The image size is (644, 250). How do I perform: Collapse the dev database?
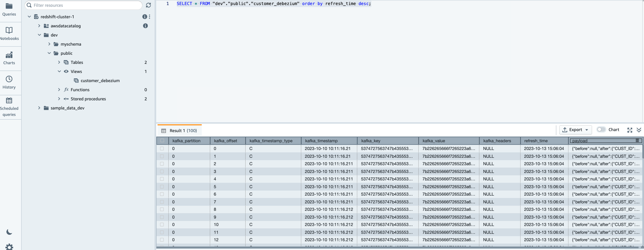pos(39,35)
